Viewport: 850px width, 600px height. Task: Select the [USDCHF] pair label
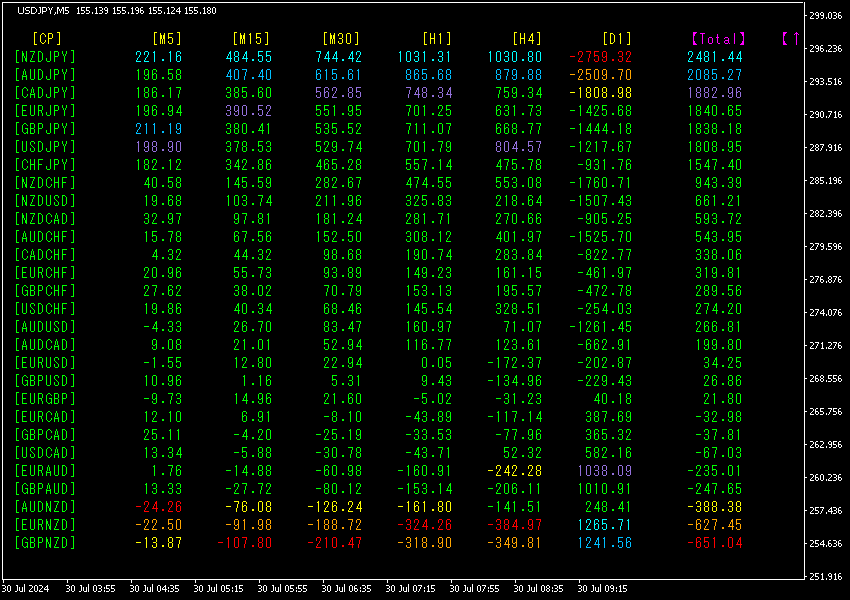click(x=45, y=309)
